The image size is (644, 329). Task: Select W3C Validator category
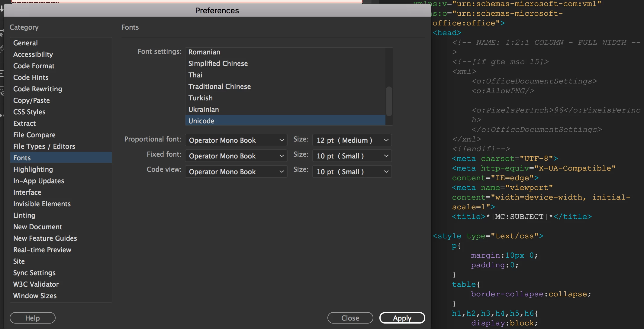tap(36, 284)
